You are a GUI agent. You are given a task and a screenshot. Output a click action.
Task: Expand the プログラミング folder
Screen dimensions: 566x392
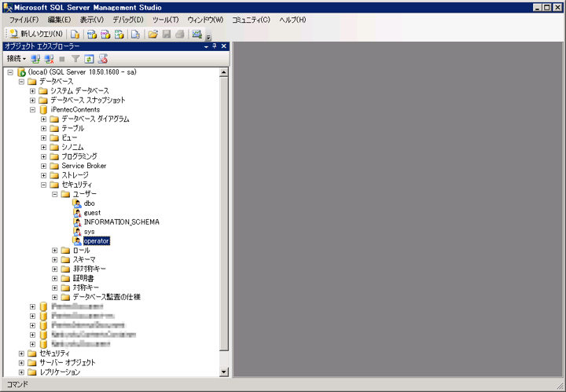[44, 156]
